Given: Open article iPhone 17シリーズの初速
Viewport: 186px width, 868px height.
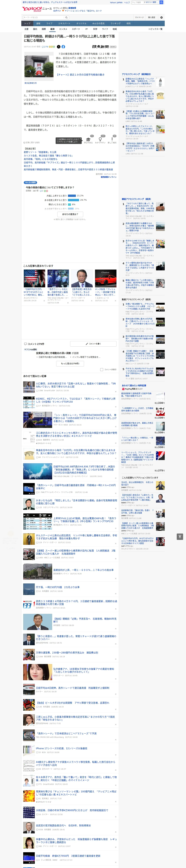Looking at the screenshot, I should tap(61, 748).
